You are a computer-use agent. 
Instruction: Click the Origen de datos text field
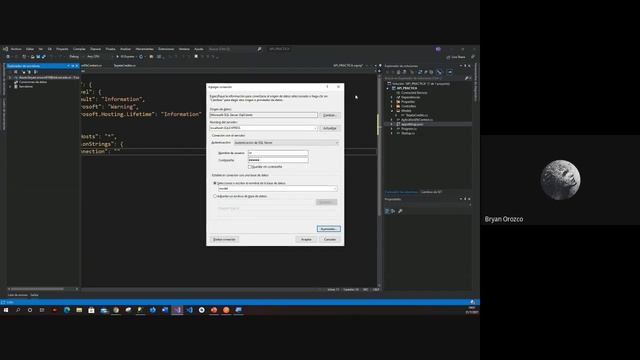[263, 115]
